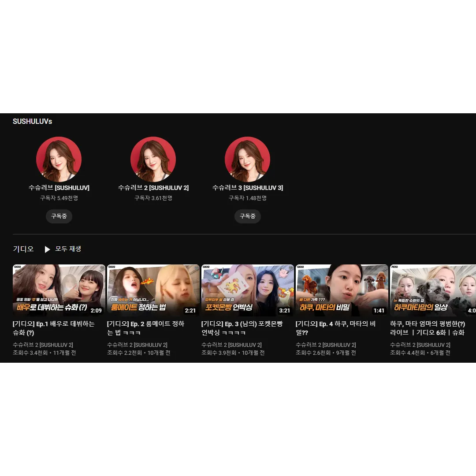Click the Ep.1 배우로 데뷔하는 슈화 title
476x476 pixels.
[x=54, y=328]
